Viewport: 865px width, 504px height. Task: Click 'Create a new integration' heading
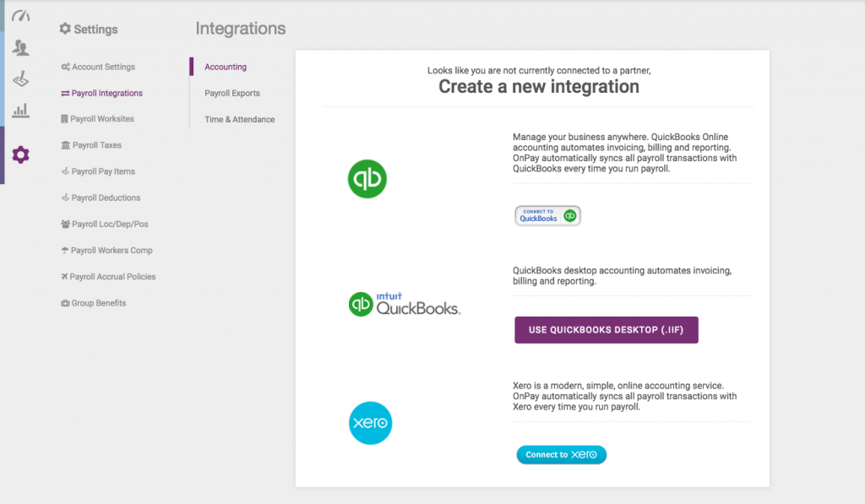click(x=539, y=87)
